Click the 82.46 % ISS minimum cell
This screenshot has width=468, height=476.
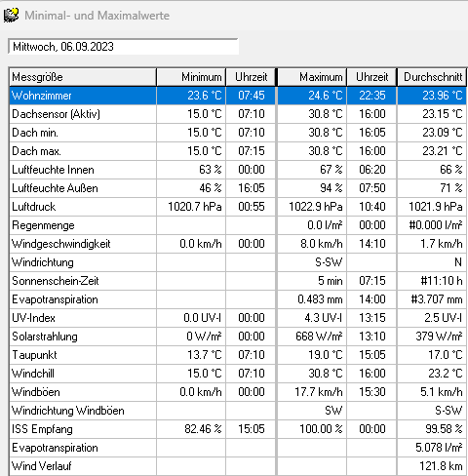(x=191, y=429)
